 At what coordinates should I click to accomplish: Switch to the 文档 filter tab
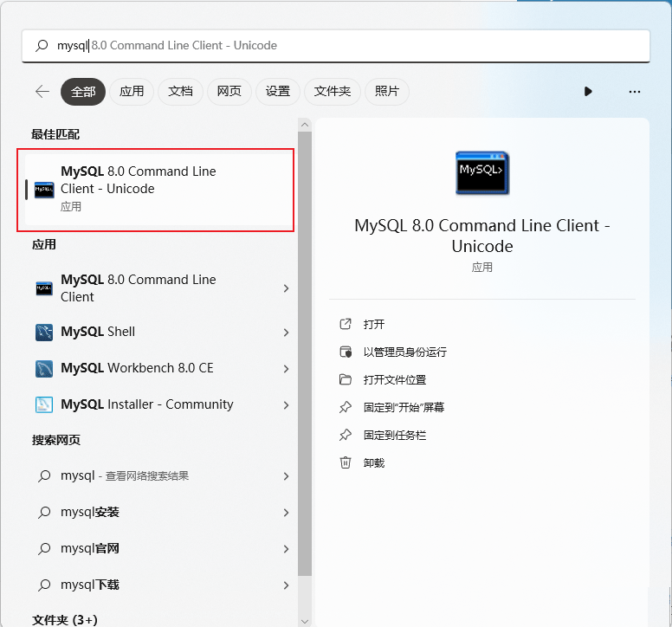pos(180,91)
